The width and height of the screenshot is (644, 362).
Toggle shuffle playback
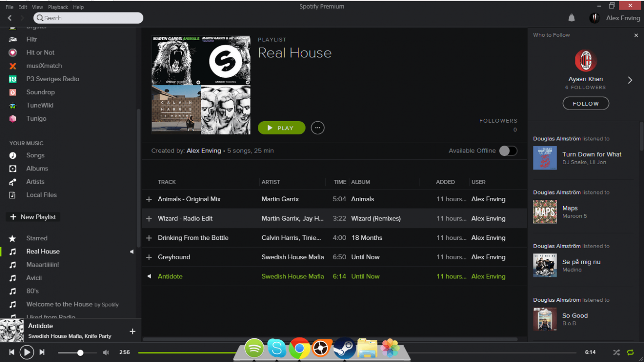coord(616,352)
